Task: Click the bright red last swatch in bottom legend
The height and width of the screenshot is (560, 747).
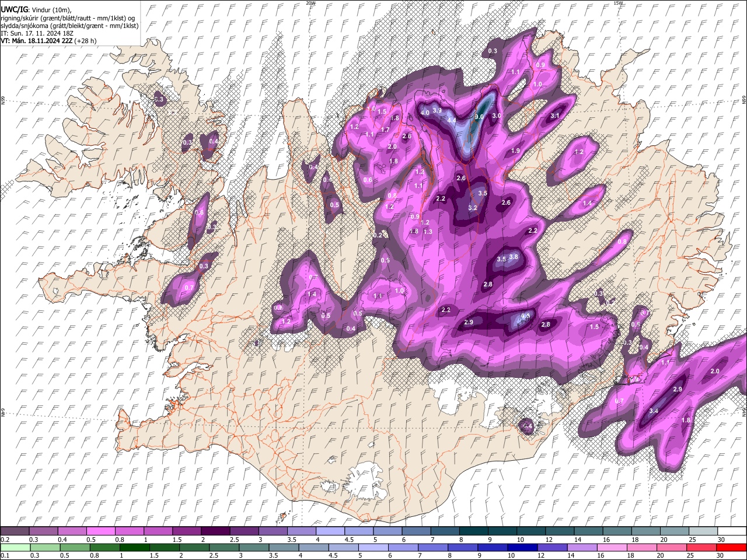Action: (x=731, y=547)
